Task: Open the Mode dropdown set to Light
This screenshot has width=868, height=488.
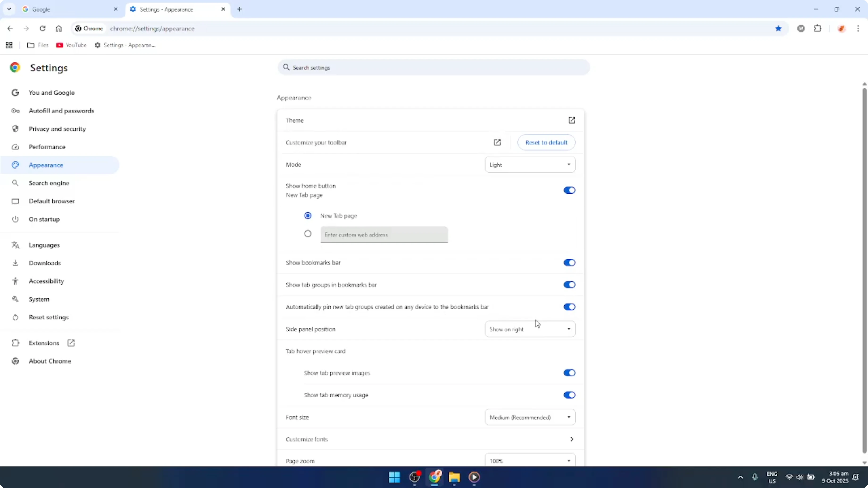Action: [530, 165]
